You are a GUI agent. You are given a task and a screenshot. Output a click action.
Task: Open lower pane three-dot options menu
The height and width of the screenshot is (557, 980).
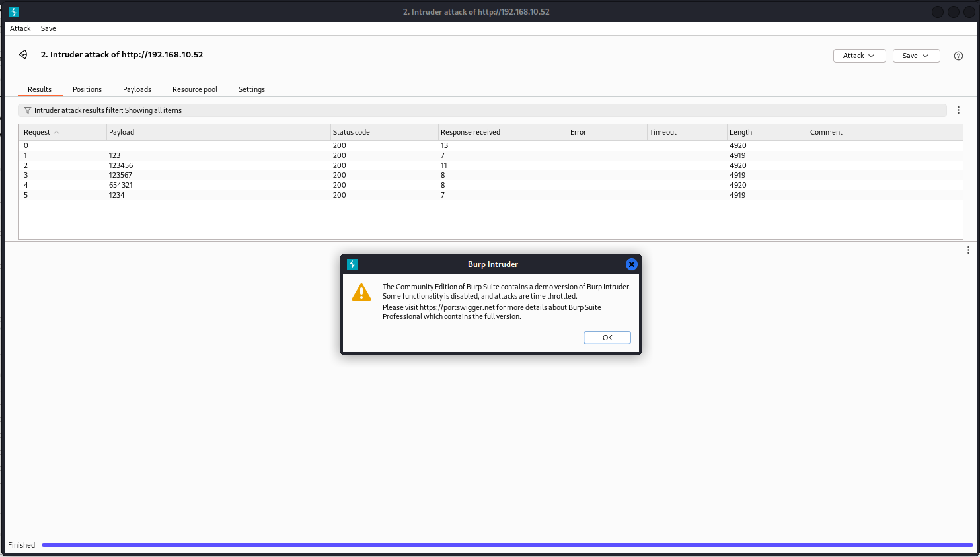point(968,250)
